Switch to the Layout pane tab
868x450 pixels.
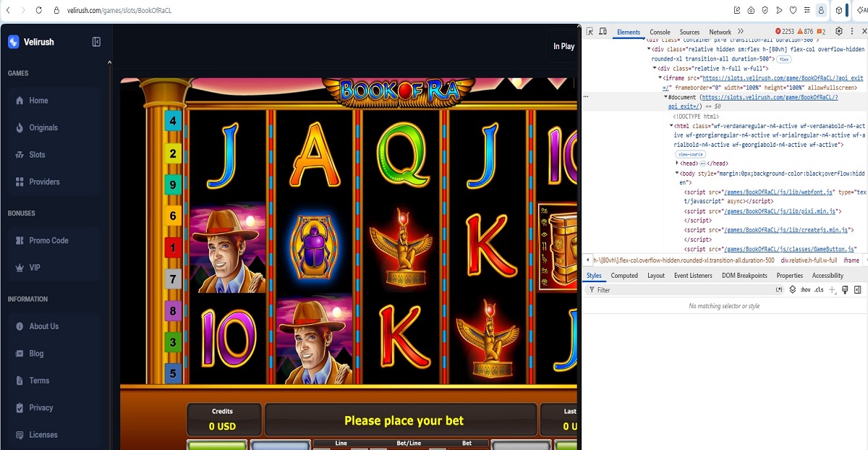[x=656, y=276]
